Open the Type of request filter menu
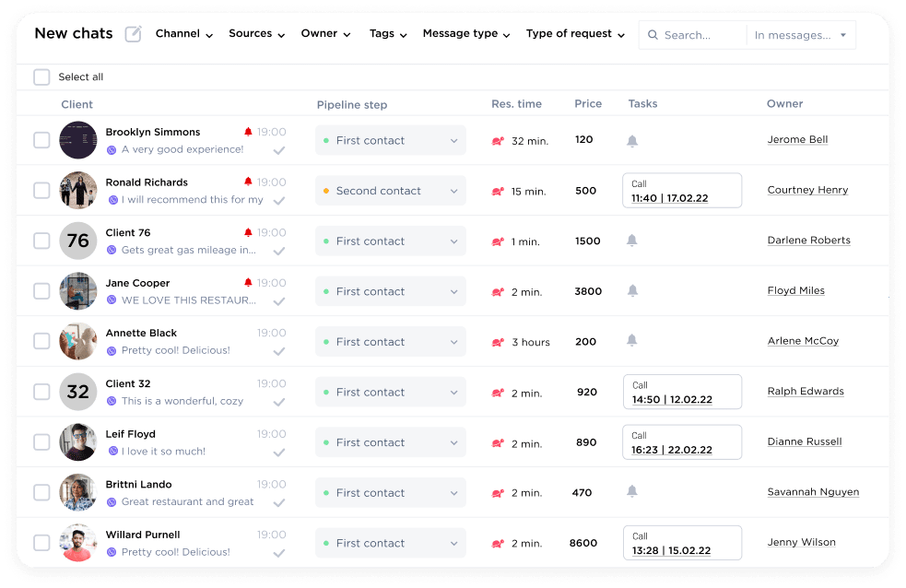The width and height of the screenshot is (906, 588). [575, 33]
